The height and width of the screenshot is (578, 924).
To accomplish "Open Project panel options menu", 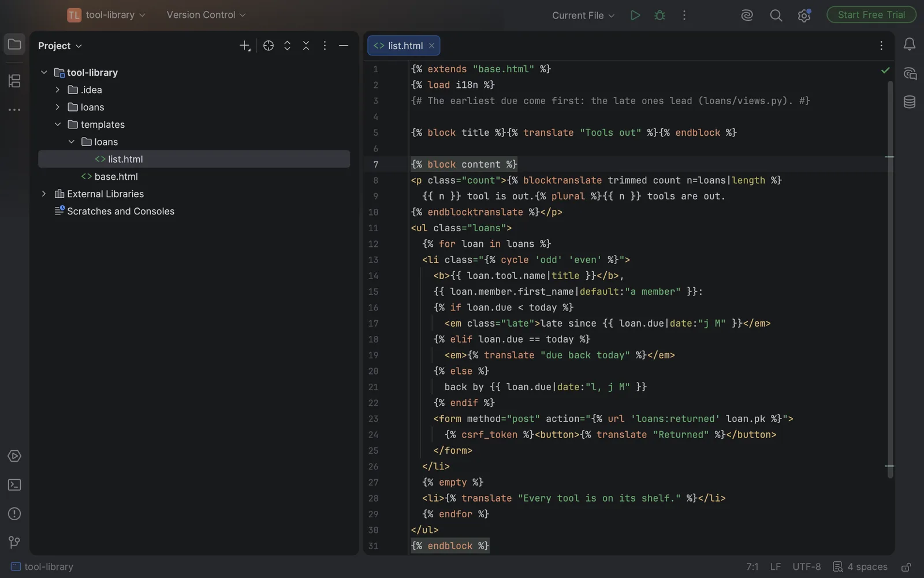I will 325,46.
